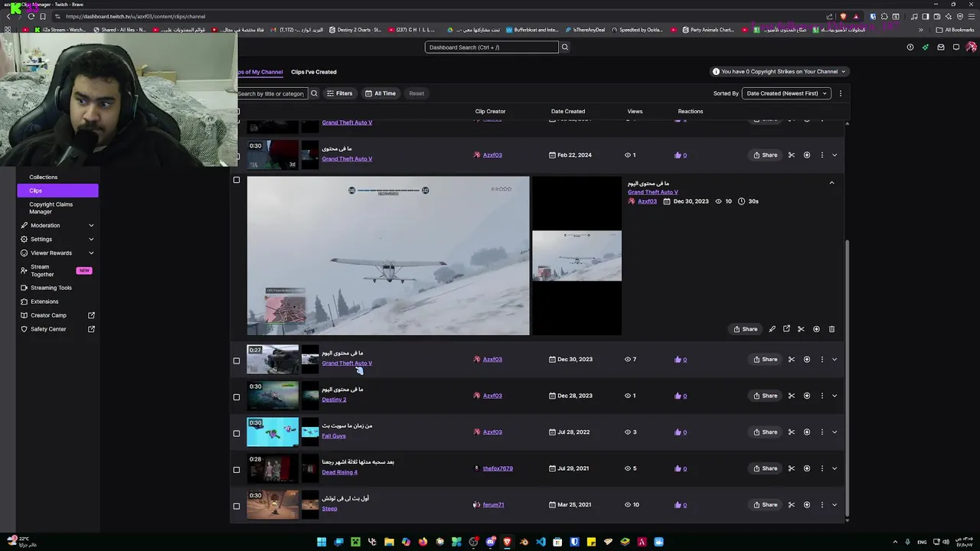Open the Dead Rising 4 category link
This screenshot has width=980, height=551.
[x=340, y=472]
